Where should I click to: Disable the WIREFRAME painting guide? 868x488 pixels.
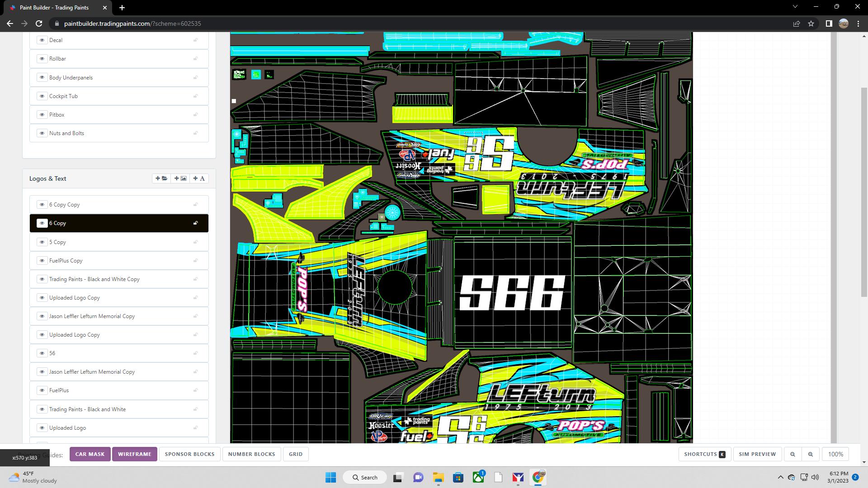(x=134, y=454)
